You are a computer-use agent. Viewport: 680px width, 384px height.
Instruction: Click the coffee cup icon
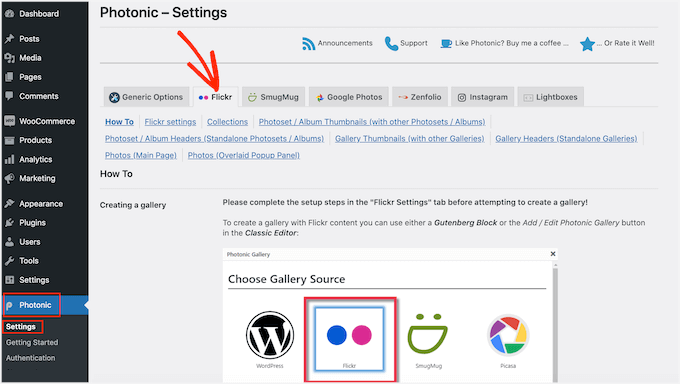446,43
